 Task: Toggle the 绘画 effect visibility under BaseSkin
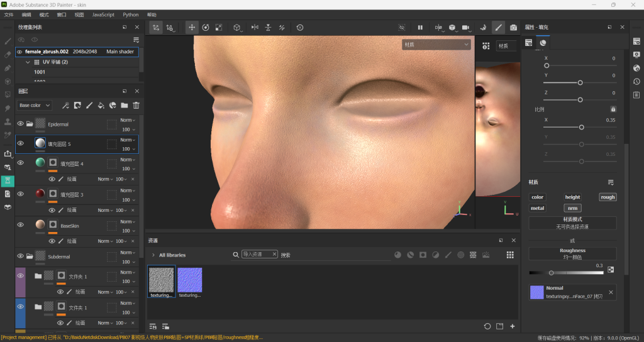pos(52,241)
